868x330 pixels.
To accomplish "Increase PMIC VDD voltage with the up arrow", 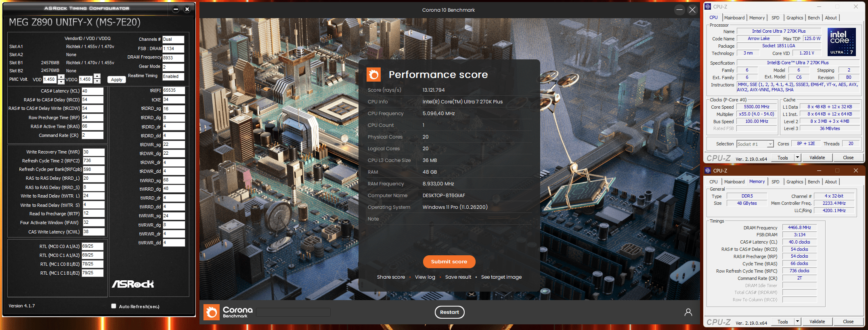I will pyautogui.click(x=61, y=77).
